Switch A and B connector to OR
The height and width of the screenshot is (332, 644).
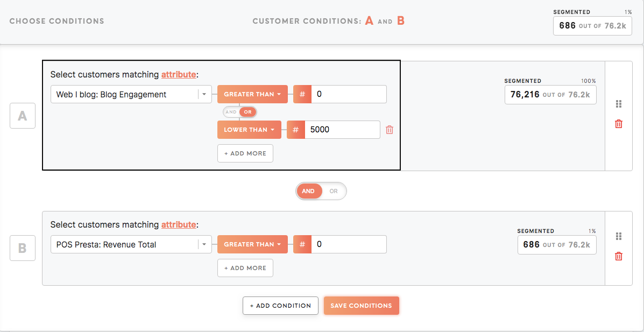coord(334,191)
